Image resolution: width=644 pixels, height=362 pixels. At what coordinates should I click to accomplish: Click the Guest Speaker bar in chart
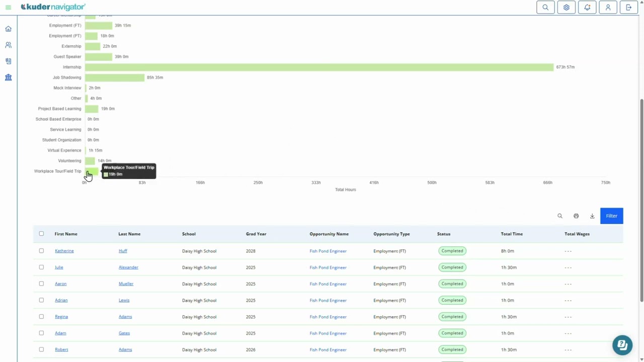point(99,57)
